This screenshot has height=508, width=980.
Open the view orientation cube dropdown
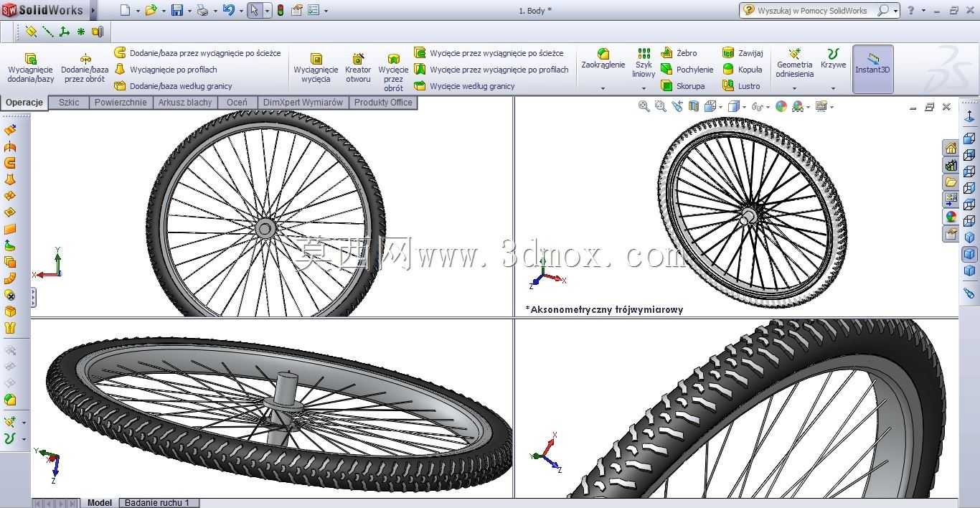[720, 107]
